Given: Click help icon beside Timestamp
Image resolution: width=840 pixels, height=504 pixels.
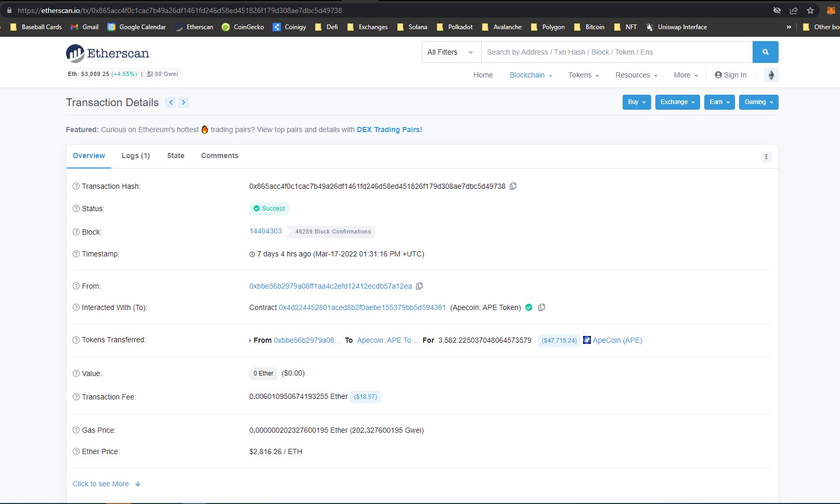Looking at the screenshot, I should tap(76, 254).
